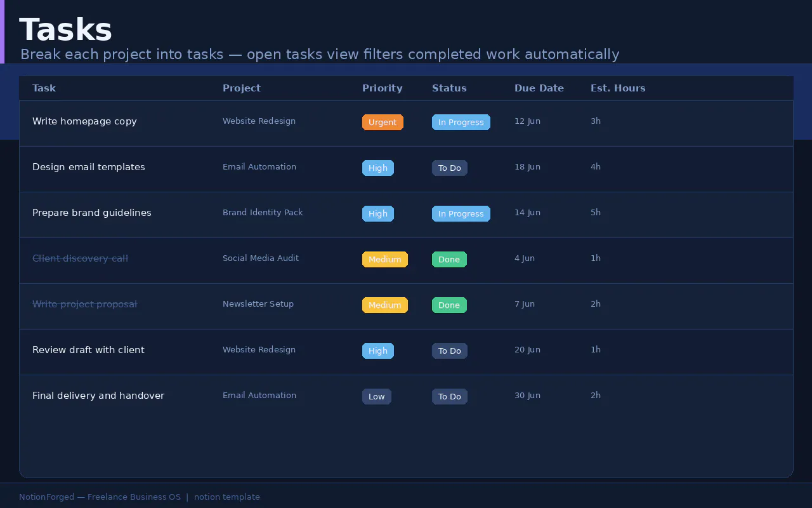The height and width of the screenshot is (508, 812).
Task: Click the '12 Jun' due date
Action: pos(527,121)
